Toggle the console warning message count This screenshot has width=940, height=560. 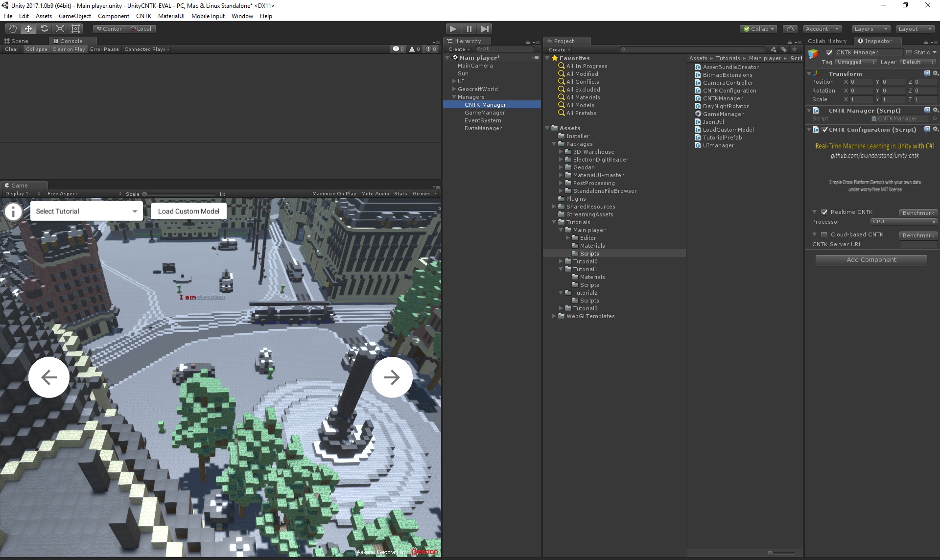click(x=415, y=49)
